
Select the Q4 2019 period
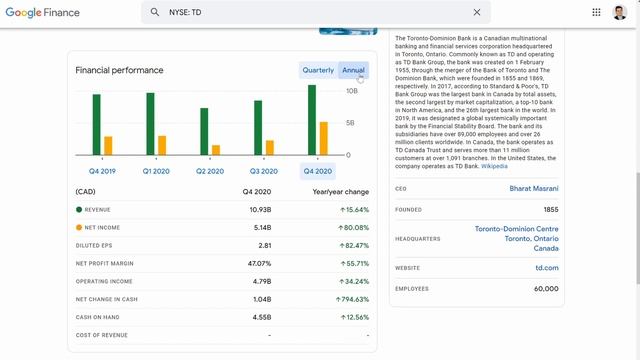coord(102,171)
